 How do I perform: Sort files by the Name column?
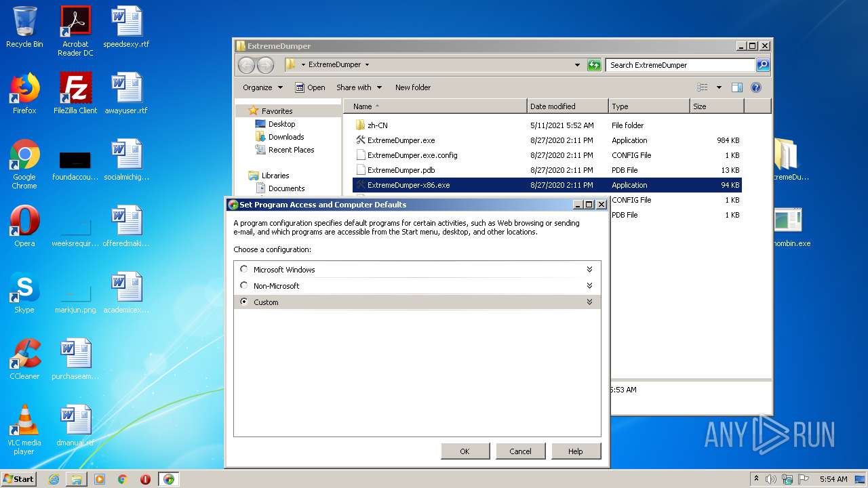pos(435,106)
